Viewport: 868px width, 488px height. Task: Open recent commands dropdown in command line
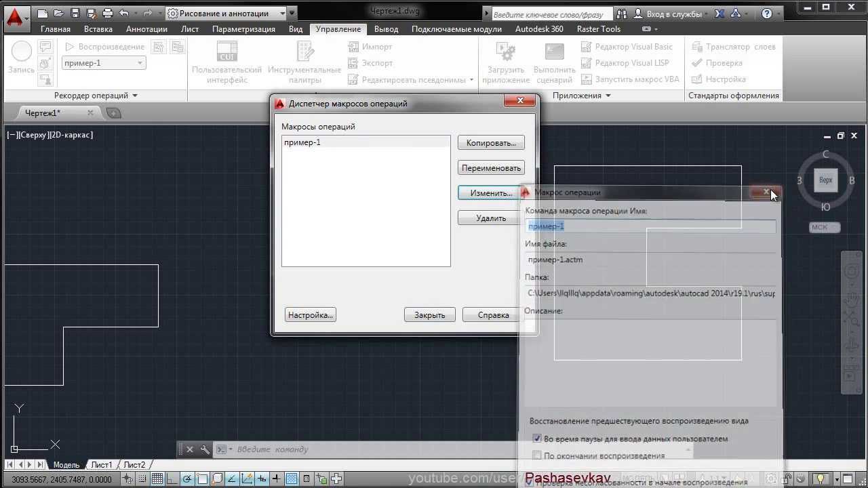(224, 449)
